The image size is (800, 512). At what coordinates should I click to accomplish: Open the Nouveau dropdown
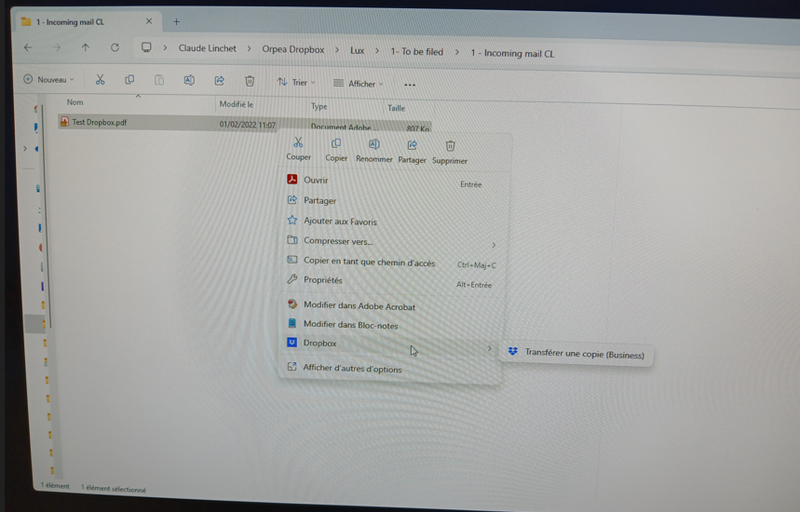(49, 80)
